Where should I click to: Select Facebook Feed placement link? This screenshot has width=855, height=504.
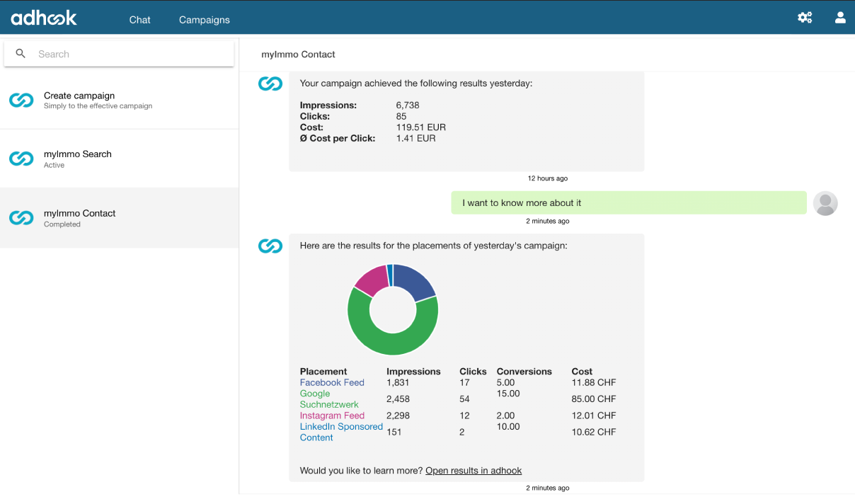click(x=332, y=382)
